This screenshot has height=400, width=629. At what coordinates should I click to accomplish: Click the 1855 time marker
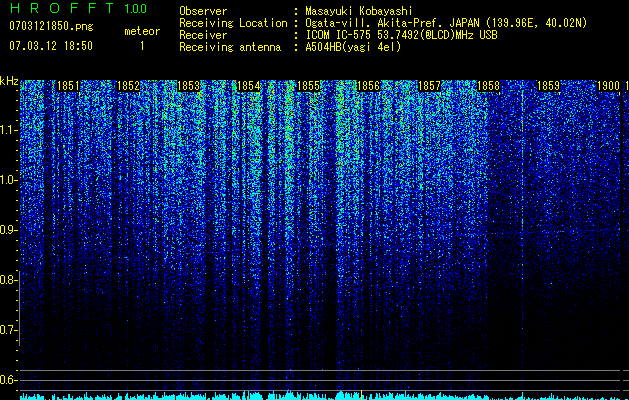[x=308, y=86]
